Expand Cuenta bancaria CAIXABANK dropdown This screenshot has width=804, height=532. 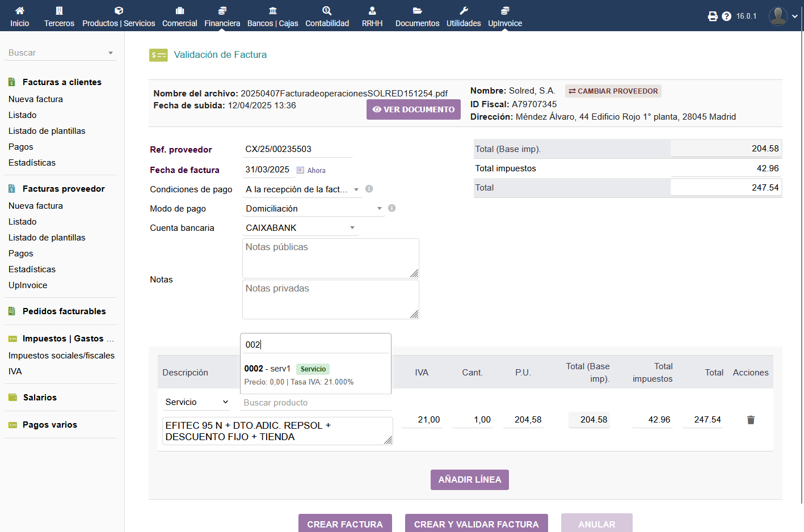[x=352, y=228]
